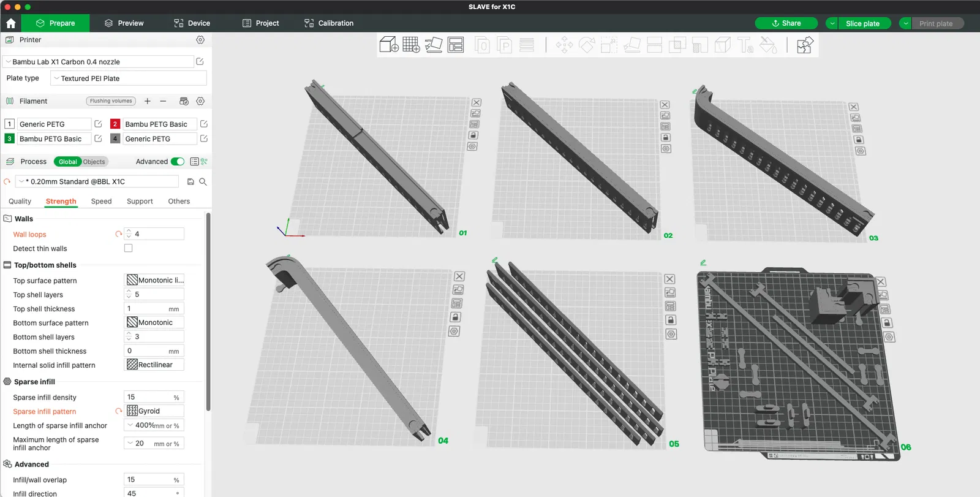Open the Quality settings tab

coord(20,201)
